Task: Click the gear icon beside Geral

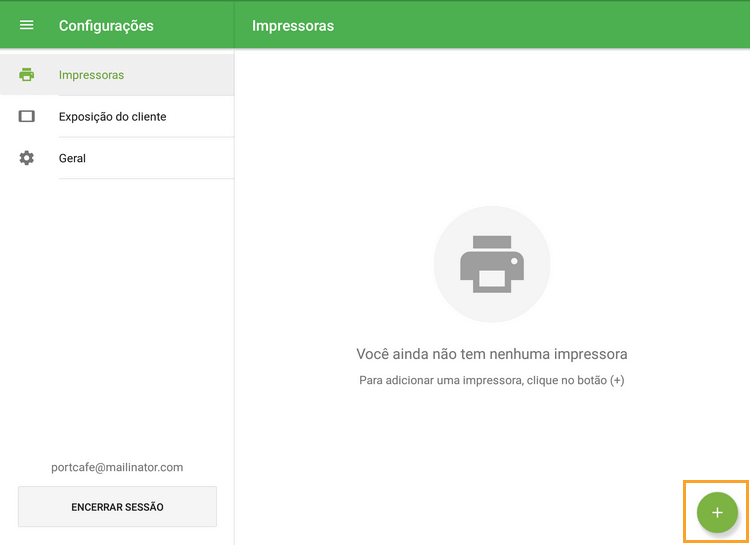Action: [x=26, y=158]
